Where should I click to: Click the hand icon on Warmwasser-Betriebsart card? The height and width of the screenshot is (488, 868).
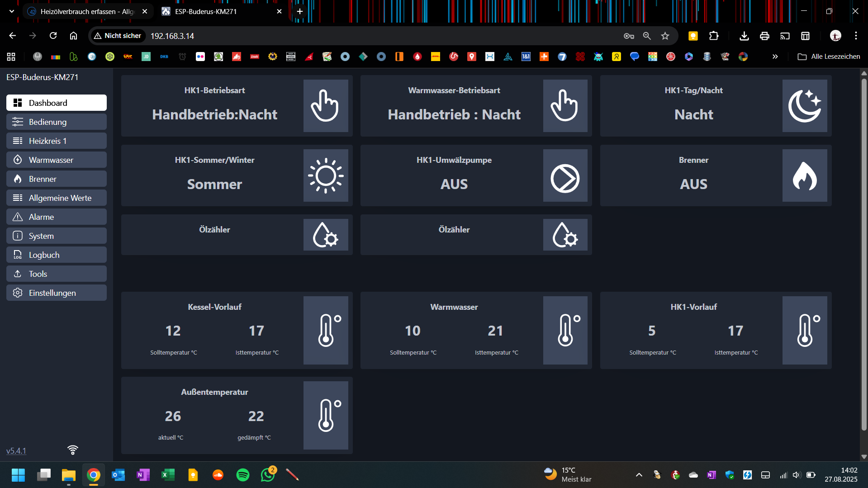click(x=564, y=106)
